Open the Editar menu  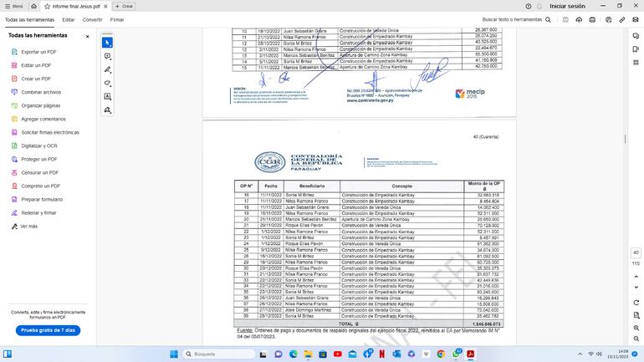click(x=69, y=18)
